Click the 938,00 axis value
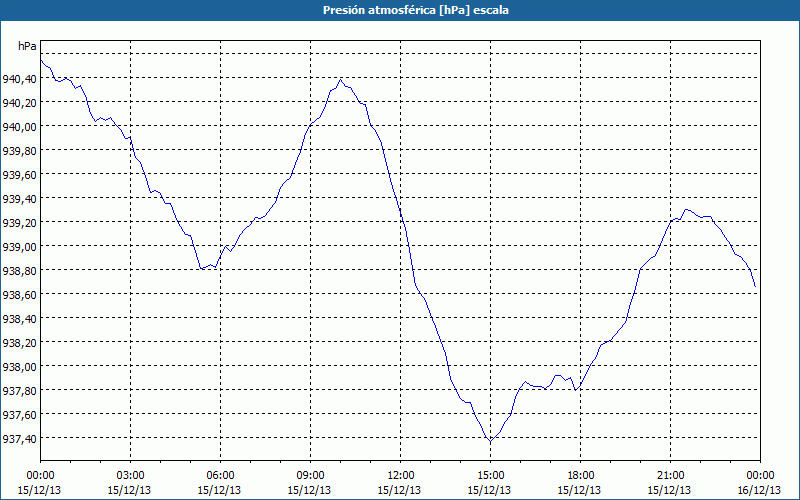 [19, 366]
